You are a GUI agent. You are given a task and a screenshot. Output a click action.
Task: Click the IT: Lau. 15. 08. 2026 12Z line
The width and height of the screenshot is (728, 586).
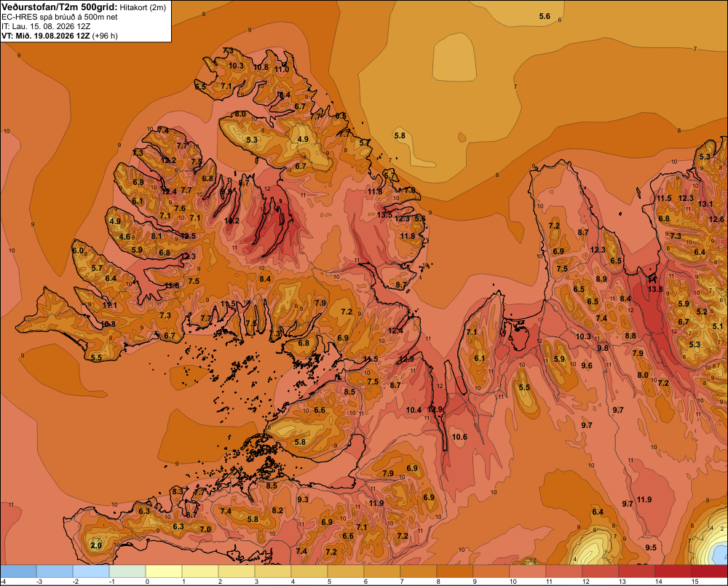tap(45, 26)
